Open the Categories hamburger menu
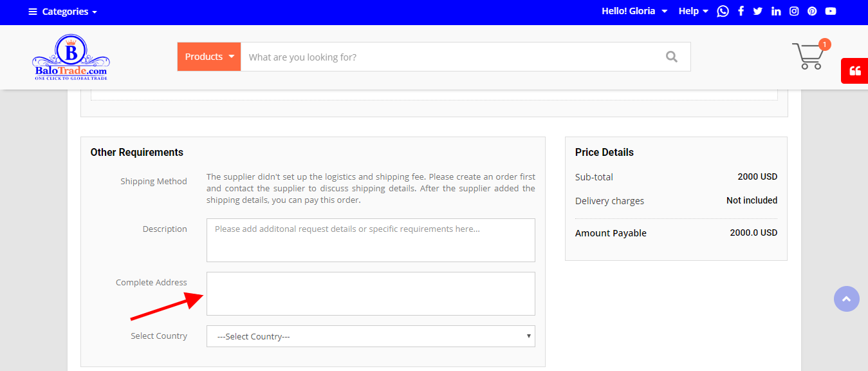868x371 pixels. [x=62, y=12]
